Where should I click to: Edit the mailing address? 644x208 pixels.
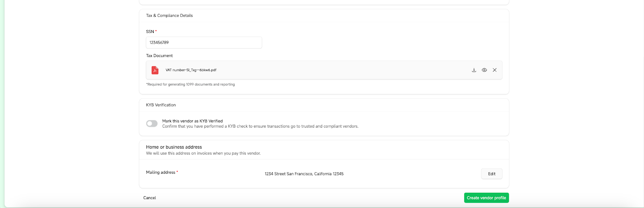(491, 174)
